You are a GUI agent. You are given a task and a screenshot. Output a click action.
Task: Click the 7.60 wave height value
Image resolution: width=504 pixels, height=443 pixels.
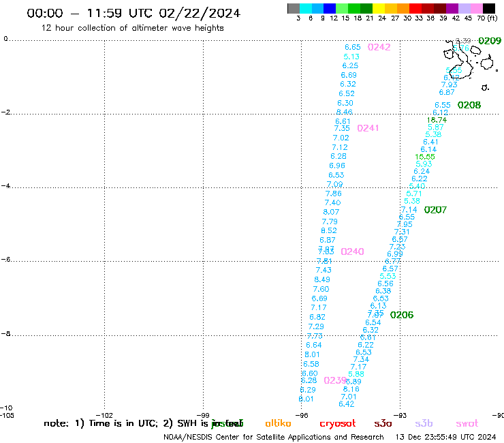point(321,289)
